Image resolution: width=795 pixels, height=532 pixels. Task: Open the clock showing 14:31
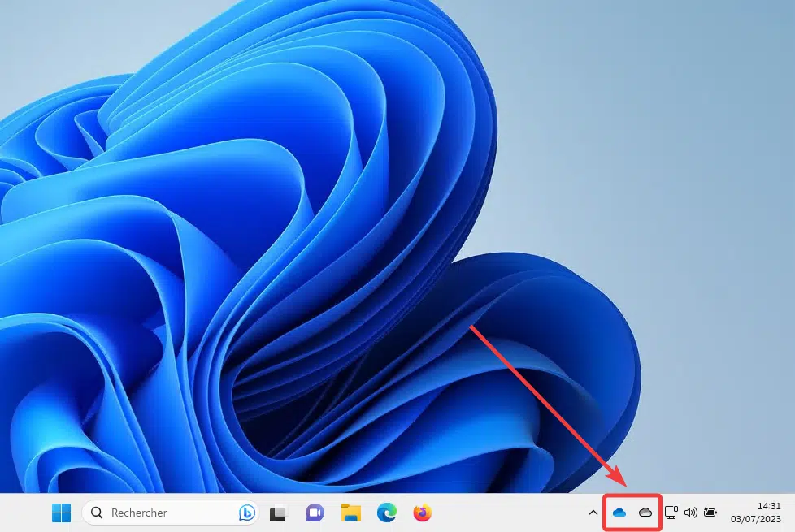tap(769, 506)
